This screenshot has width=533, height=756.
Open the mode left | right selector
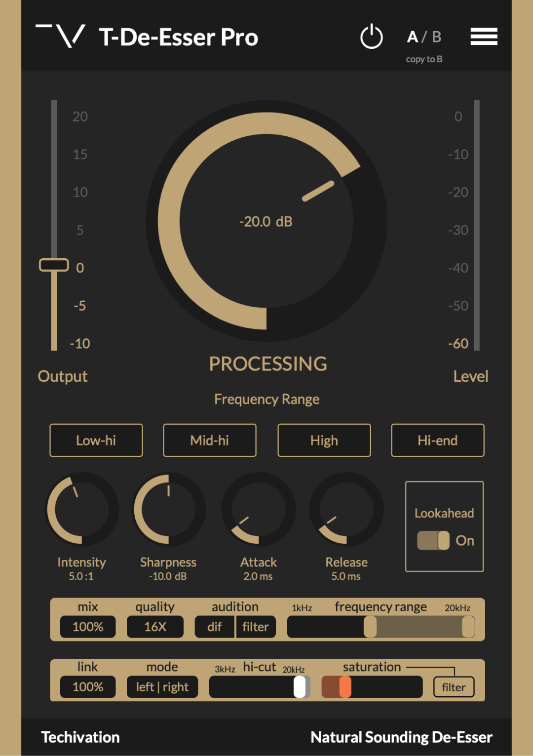coord(162,687)
